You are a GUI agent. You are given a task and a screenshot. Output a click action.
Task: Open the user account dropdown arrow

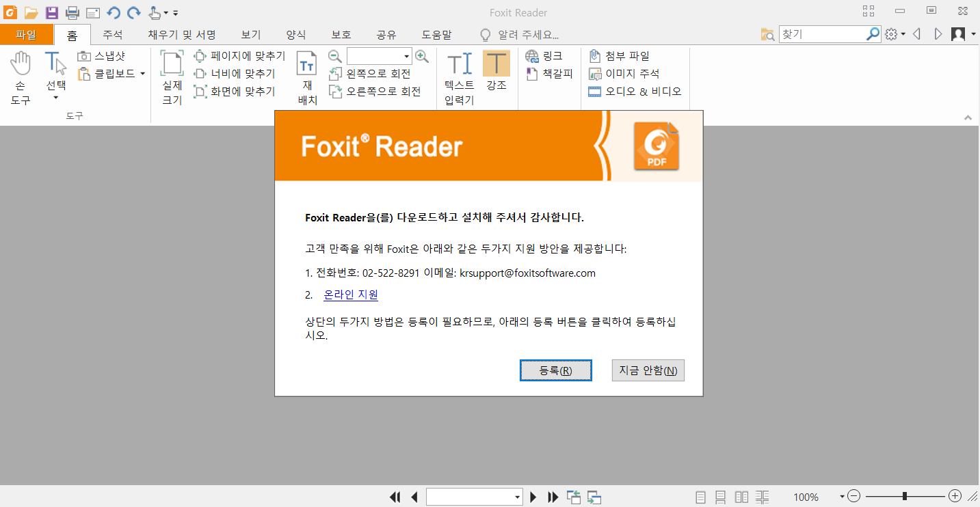972,34
